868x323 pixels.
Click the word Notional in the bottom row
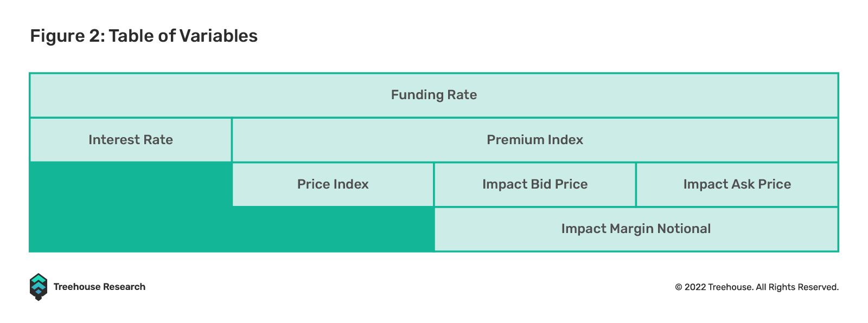[x=684, y=229]
